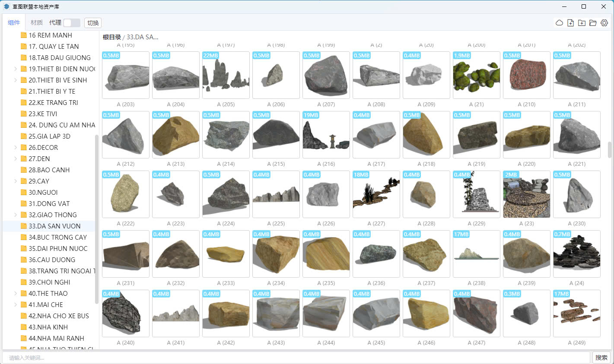Expand the 29.CAY folder arrow

(16, 181)
